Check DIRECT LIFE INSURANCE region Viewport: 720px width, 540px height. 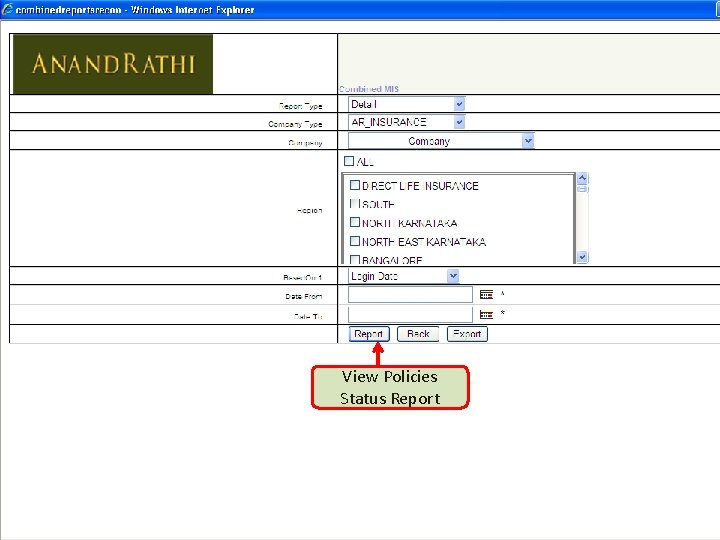[x=354, y=185]
